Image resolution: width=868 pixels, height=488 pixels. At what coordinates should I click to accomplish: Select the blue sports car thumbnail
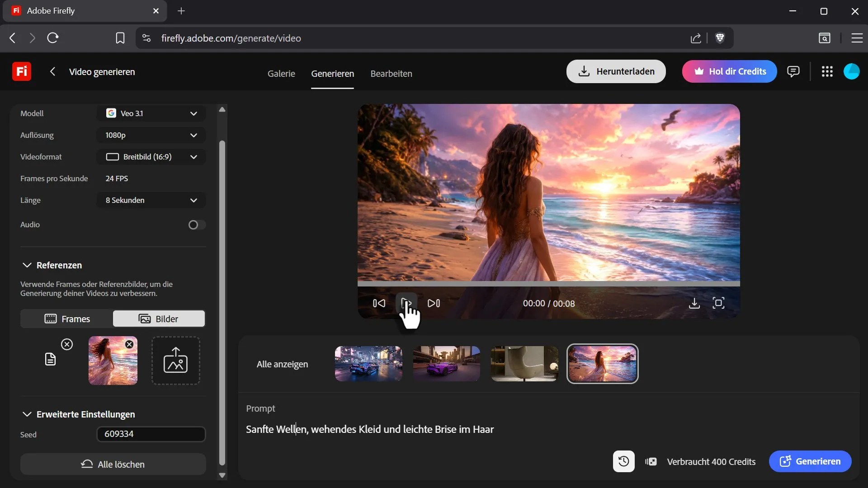pyautogui.click(x=368, y=364)
